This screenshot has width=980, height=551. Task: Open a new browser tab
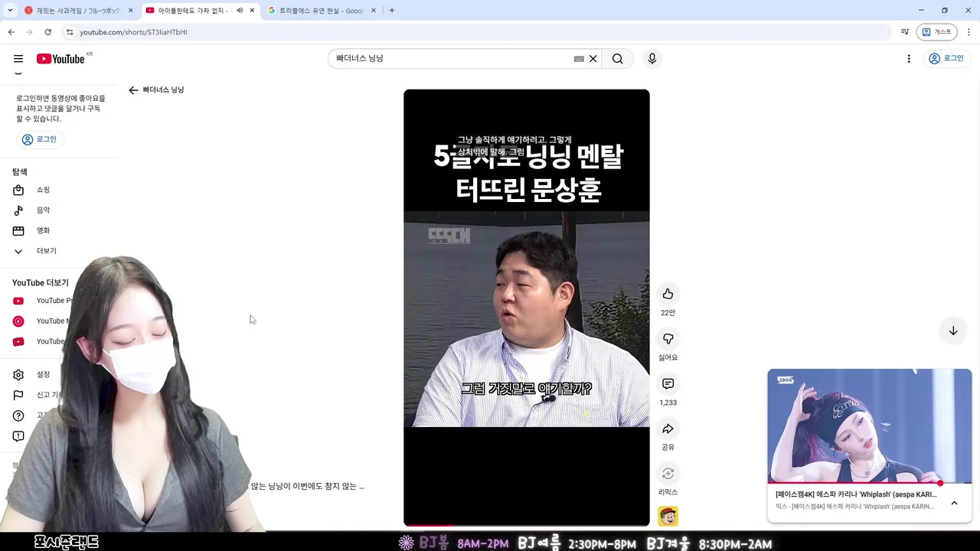(x=391, y=11)
